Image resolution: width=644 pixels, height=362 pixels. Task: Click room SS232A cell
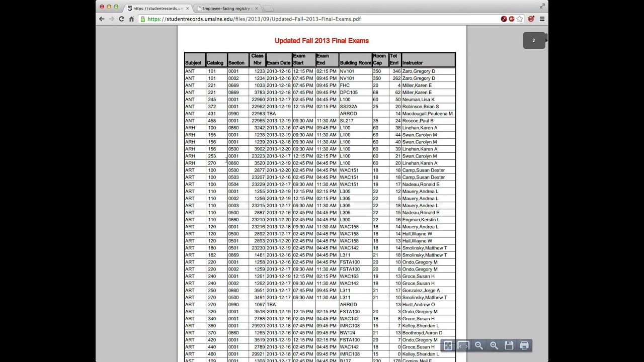coord(348,107)
